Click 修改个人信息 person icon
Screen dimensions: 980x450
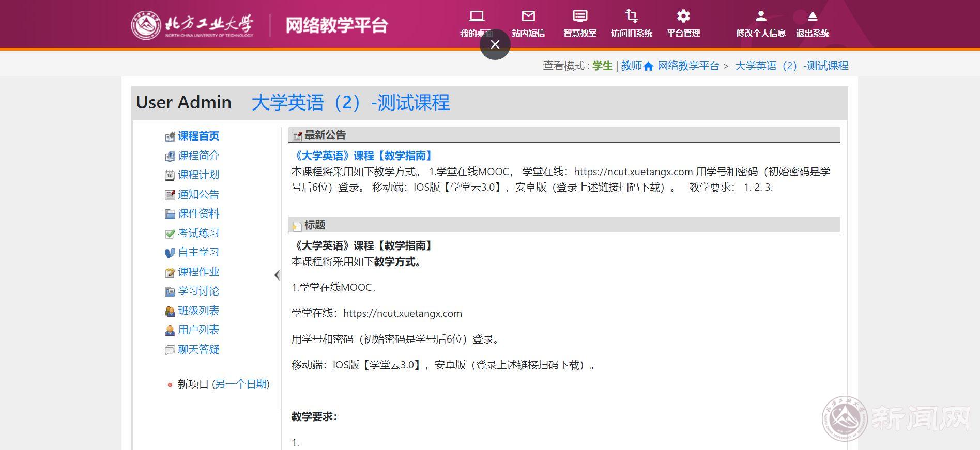click(x=760, y=17)
